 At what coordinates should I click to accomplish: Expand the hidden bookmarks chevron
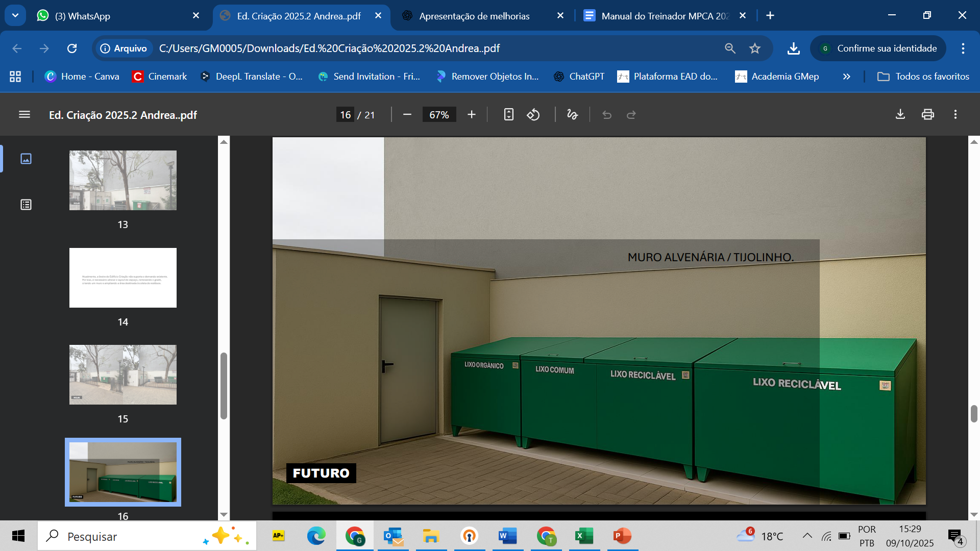click(x=847, y=77)
